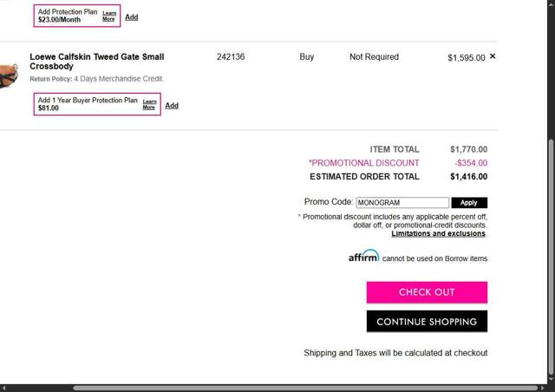The width and height of the screenshot is (555, 392).
Task: Click the *PROMOTIONAL DISCOUNT label
Action: pos(364,163)
